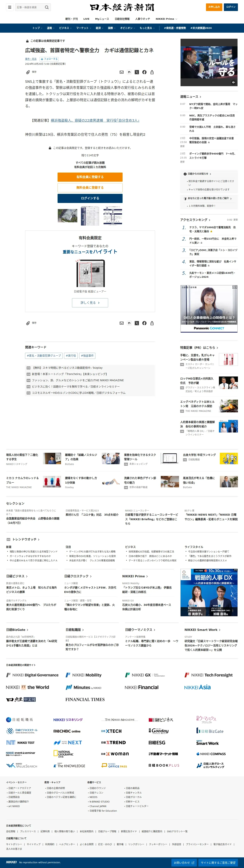
Task: Open FINANCIAL TIMES logo
Action: (x=85, y=700)
